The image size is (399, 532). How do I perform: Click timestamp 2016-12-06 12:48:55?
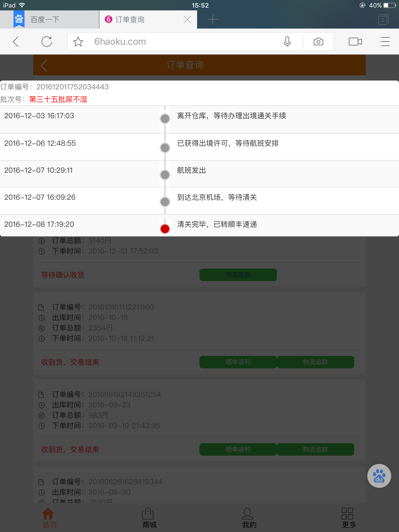coord(40,143)
